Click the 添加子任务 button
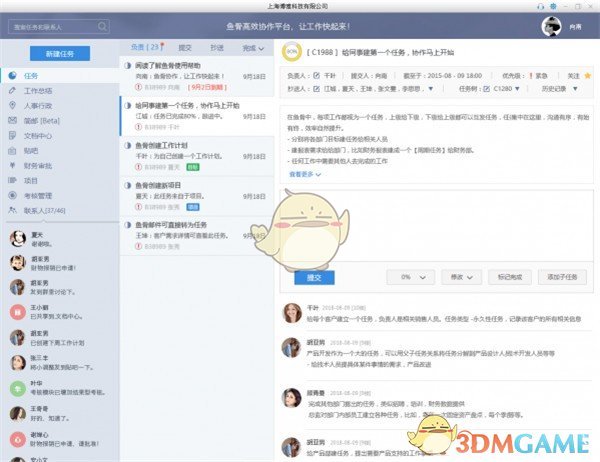The height and width of the screenshot is (462, 600). (562, 277)
